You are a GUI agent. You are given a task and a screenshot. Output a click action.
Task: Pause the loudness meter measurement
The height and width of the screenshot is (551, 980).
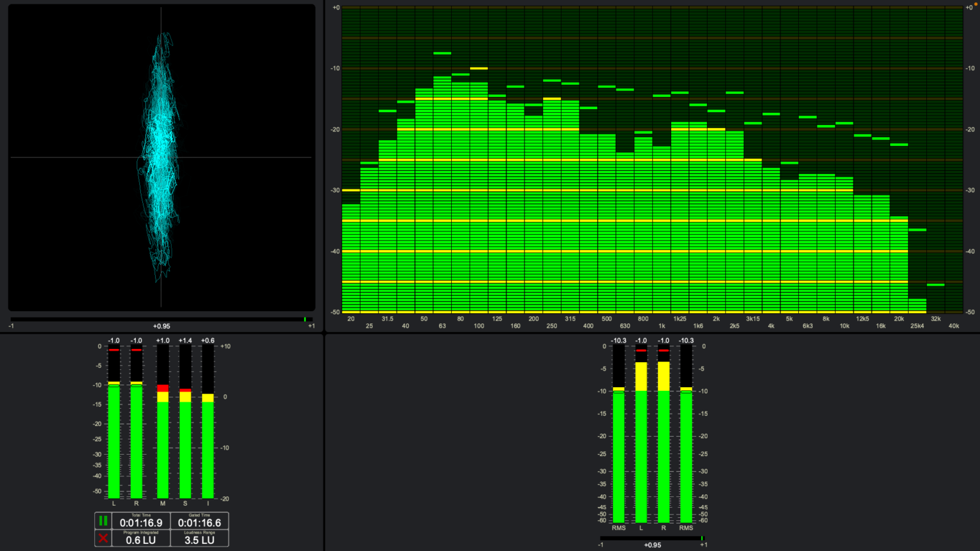(x=103, y=521)
